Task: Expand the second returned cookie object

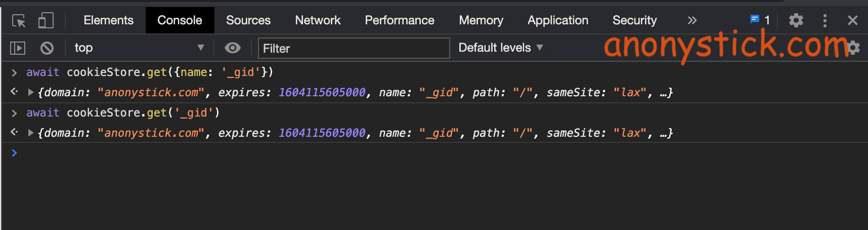Action: [x=31, y=133]
